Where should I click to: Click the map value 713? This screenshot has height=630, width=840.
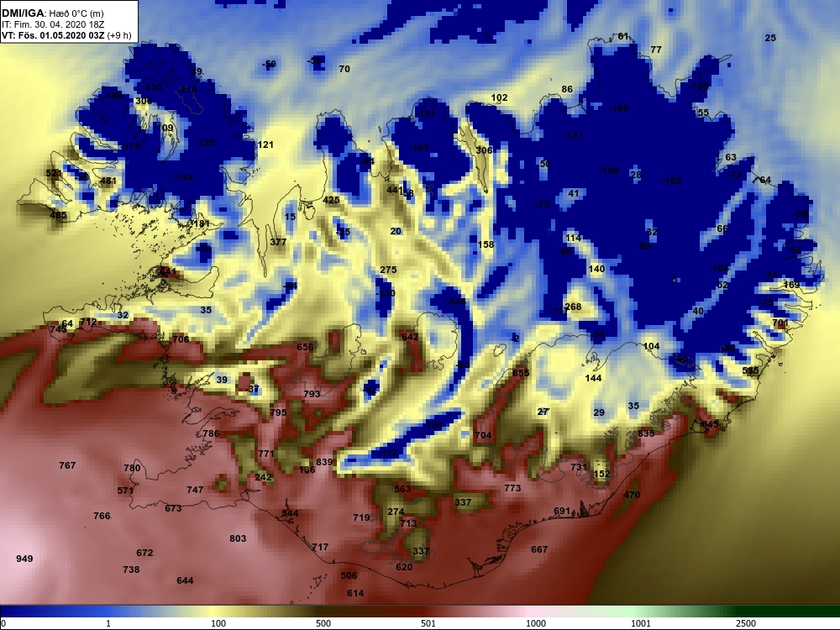pyautogui.click(x=408, y=523)
